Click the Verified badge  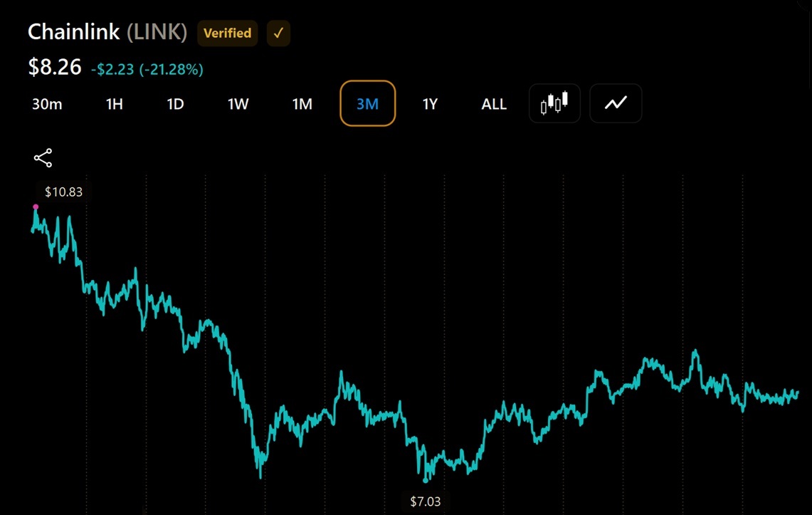[x=227, y=33]
